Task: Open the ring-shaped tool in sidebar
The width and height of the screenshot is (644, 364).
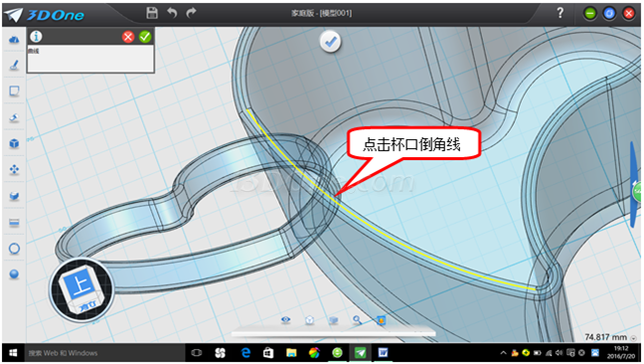Action: pyautogui.click(x=14, y=249)
